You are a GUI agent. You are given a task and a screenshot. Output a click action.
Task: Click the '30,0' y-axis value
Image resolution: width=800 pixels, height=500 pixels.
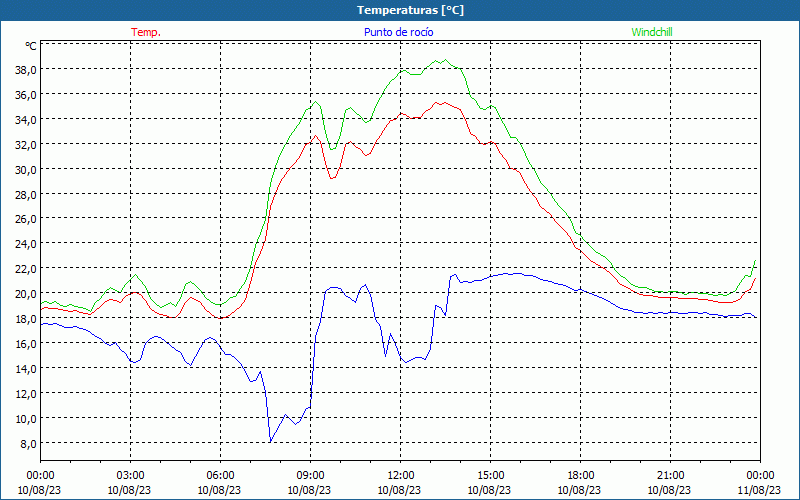[x=26, y=170]
